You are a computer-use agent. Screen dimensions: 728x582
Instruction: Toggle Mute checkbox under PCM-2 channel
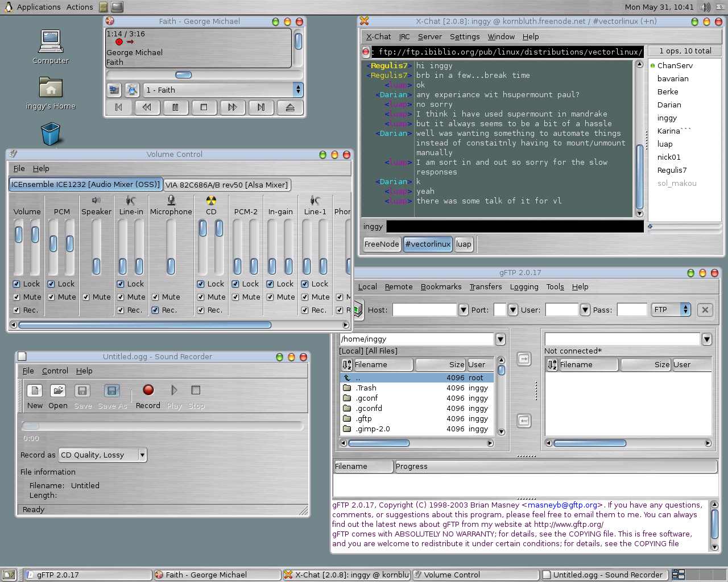(235, 297)
